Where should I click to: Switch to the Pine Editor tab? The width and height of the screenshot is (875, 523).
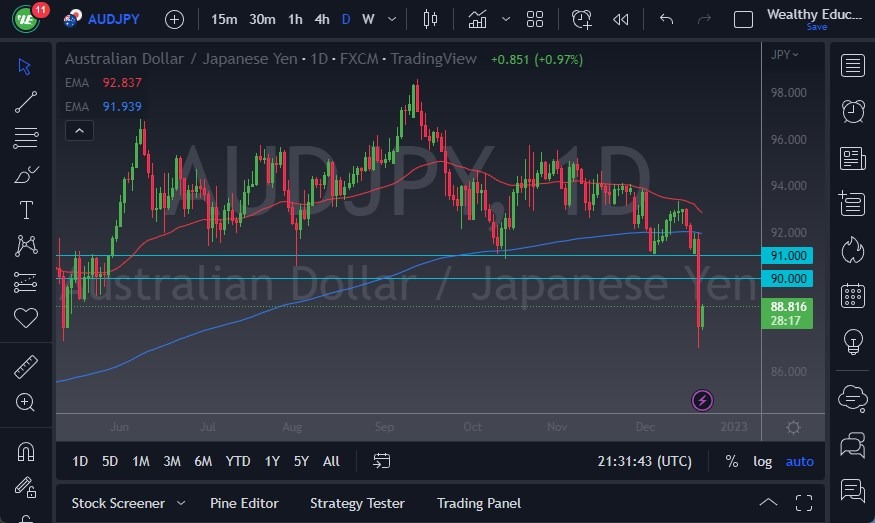tap(244, 503)
